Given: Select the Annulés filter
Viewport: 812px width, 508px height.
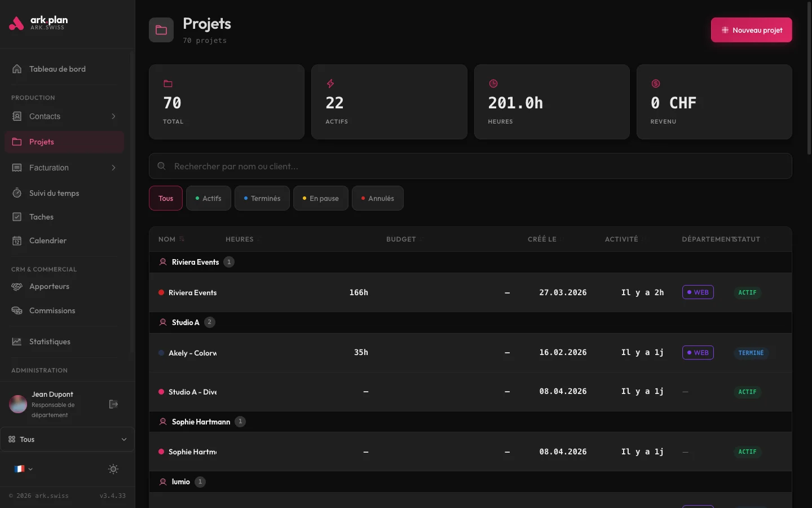Looking at the screenshot, I should click(x=377, y=198).
